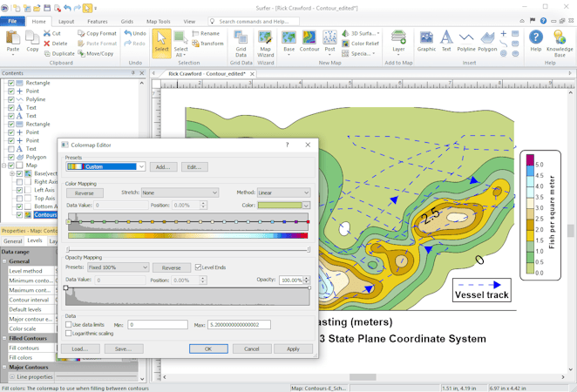Toggle Left Axis visibility checkbox
The height and width of the screenshot is (392, 577).
point(19,190)
